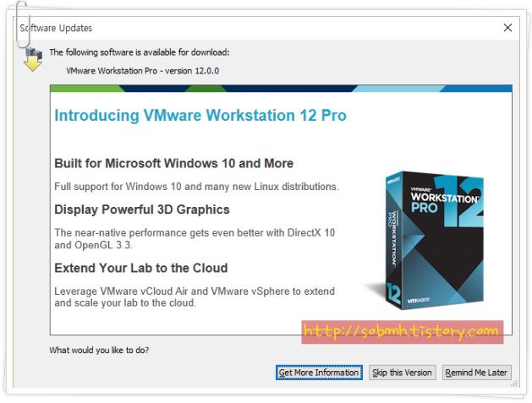Choose Skip this Version
The image size is (532, 403).
[402, 373]
